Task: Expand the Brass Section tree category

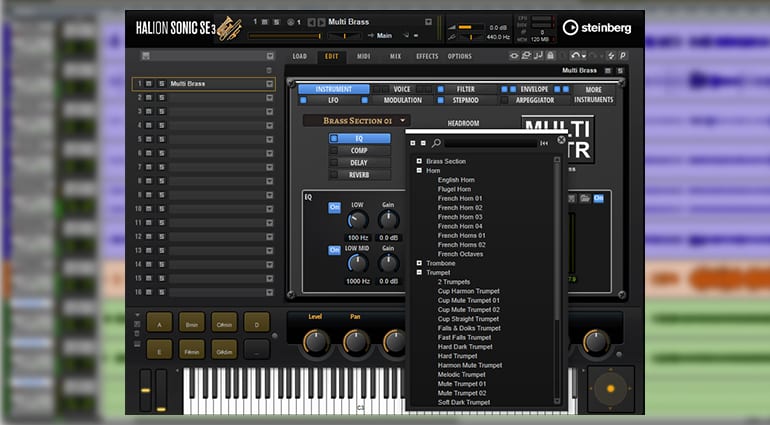Action: (x=419, y=161)
